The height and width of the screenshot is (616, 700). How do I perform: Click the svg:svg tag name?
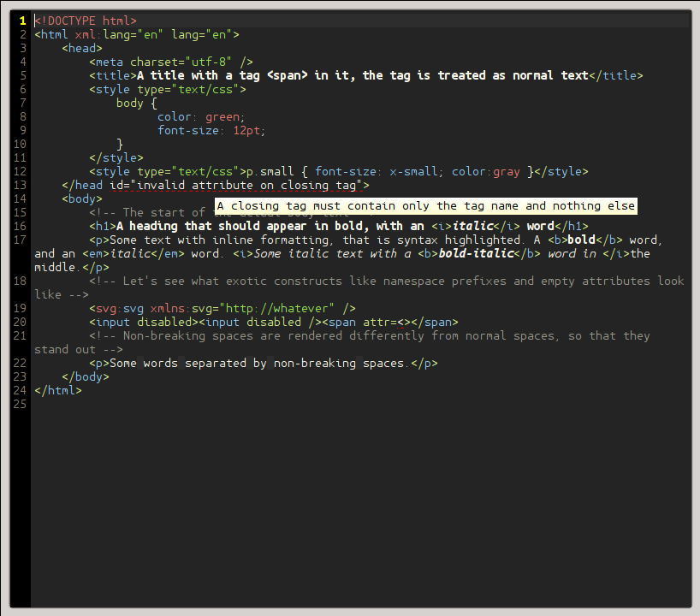[x=120, y=309]
